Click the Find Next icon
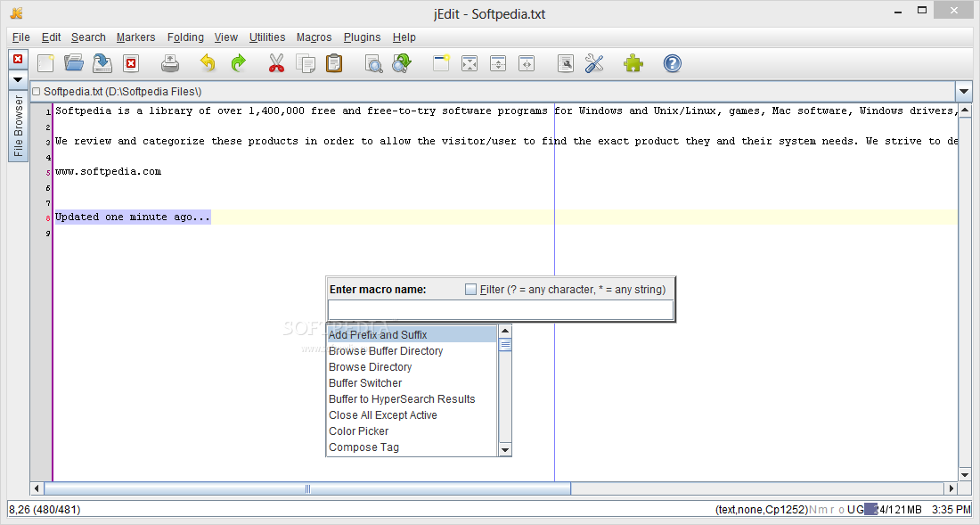Image resolution: width=980 pixels, height=525 pixels. (x=402, y=63)
